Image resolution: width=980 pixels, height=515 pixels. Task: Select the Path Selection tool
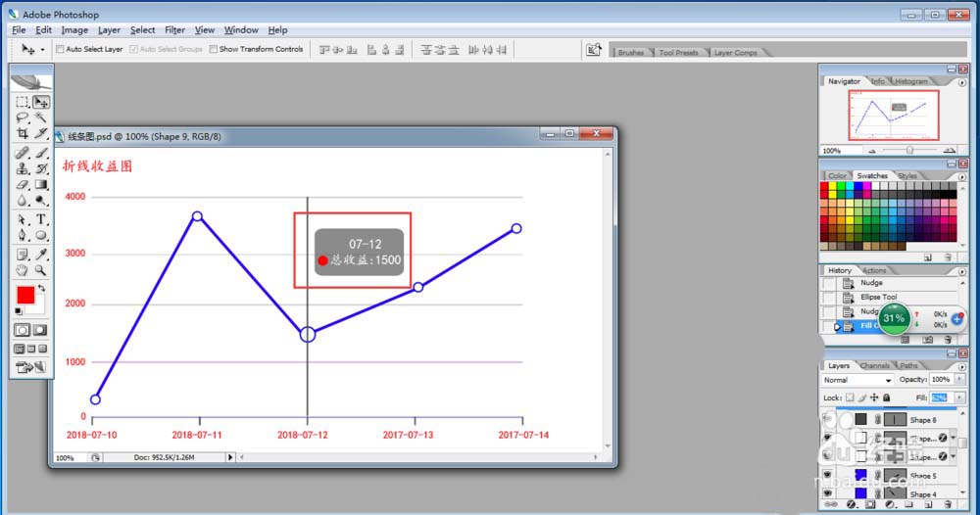tap(22, 219)
